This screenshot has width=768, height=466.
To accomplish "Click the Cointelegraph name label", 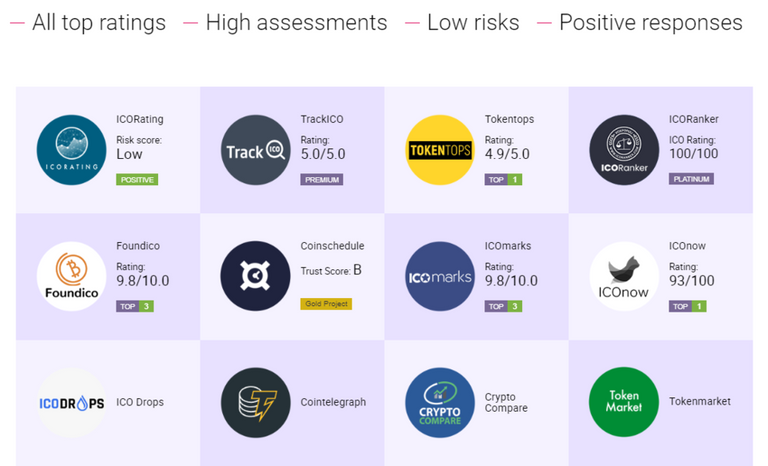I will (333, 402).
